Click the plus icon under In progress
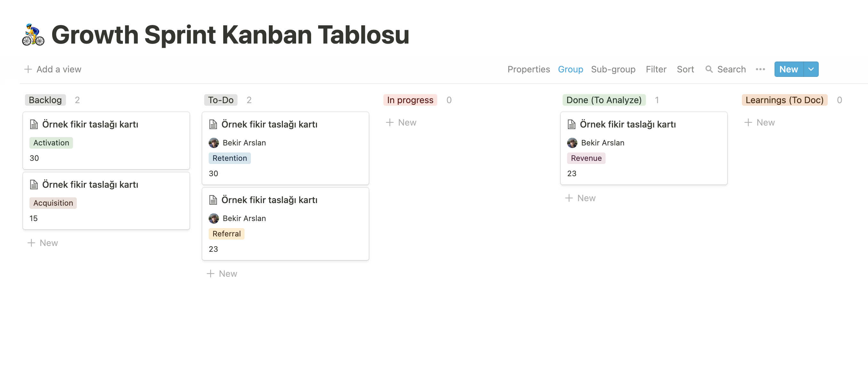The height and width of the screenshot is (378, 868). click(390, 122)
